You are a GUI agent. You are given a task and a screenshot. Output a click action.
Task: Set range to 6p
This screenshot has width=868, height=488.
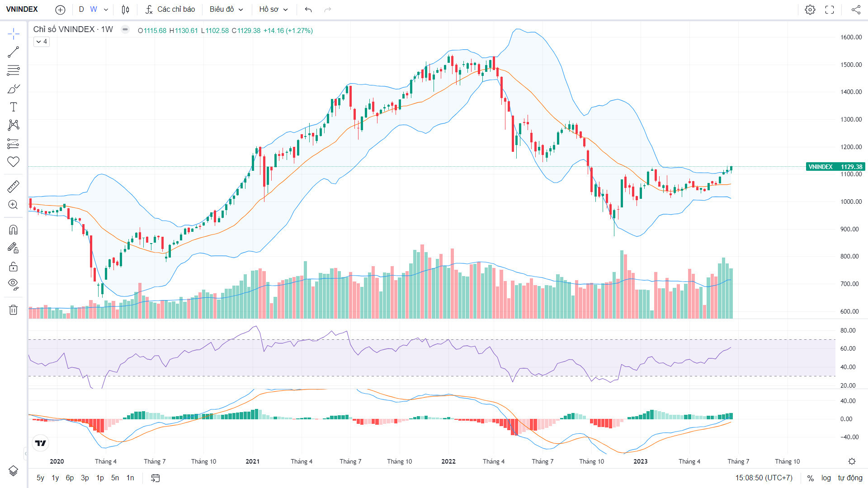coord(70,478)
